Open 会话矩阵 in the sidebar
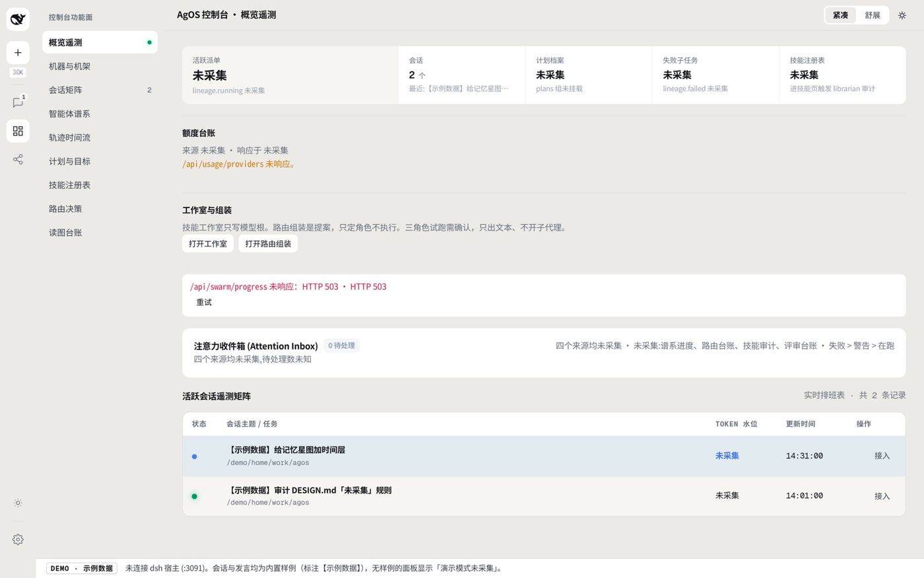 point(100,90)
